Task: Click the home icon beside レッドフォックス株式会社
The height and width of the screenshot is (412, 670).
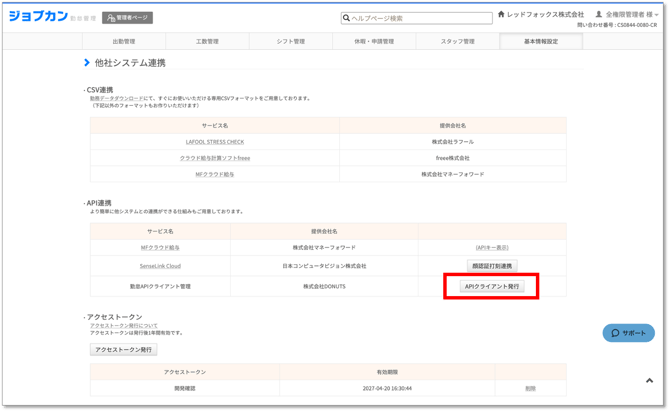Action: tap(501, 15)
